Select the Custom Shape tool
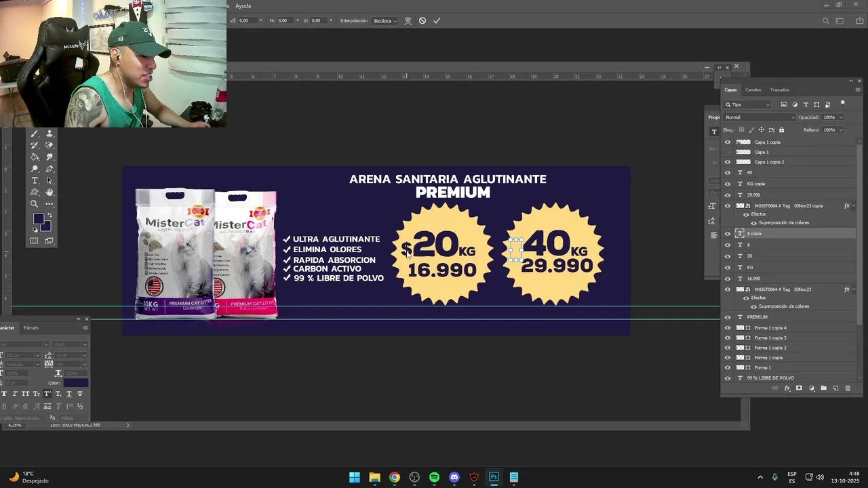This screenshot has width=868, height=488. [x=35, y=192]
